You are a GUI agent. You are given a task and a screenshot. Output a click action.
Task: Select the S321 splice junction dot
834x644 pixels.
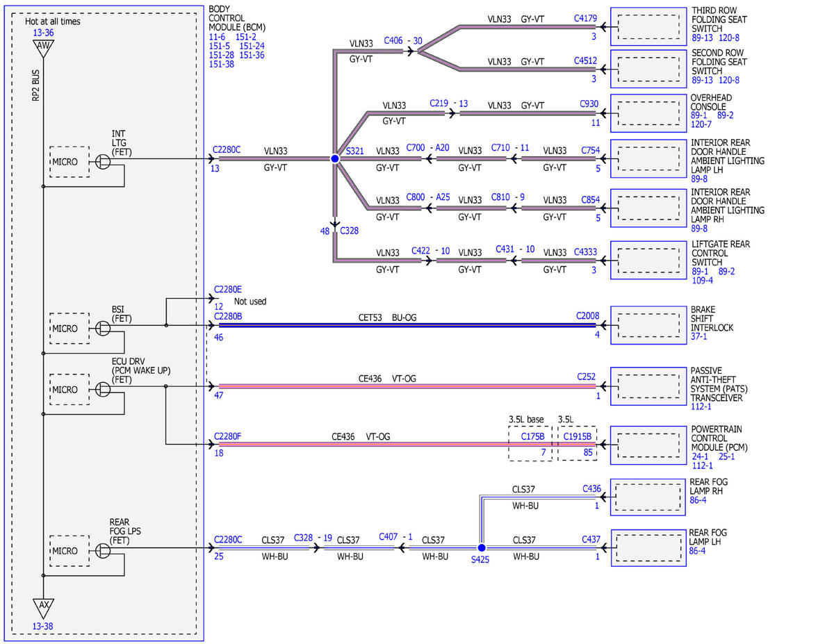tap(334, 159)
